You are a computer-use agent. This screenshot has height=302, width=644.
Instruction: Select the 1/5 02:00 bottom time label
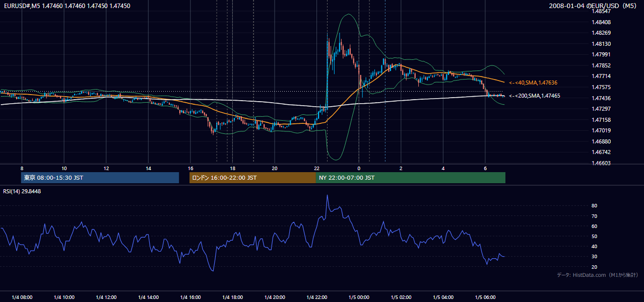[402, 297]
